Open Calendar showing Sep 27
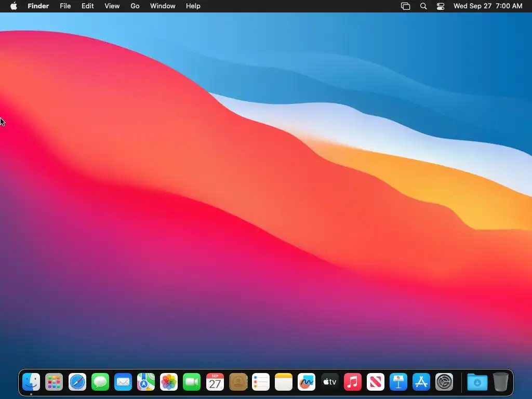532x399 pixels. (215, 382)
